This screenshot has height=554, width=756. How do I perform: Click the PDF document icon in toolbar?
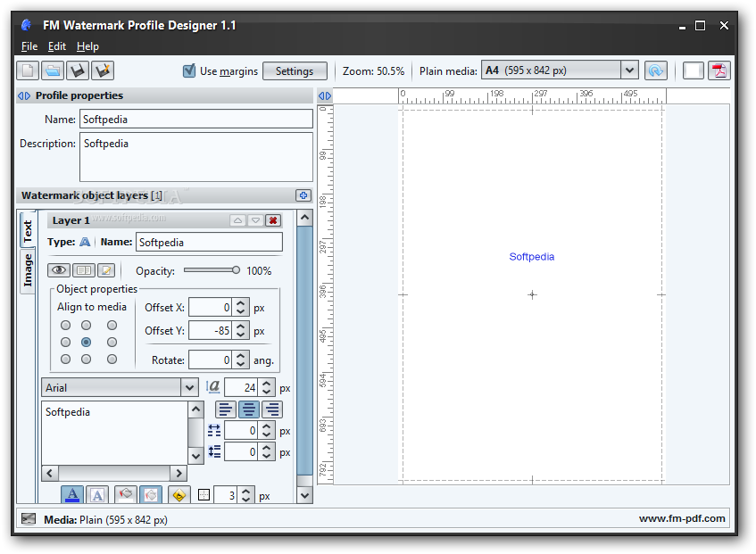pos(719,70)
